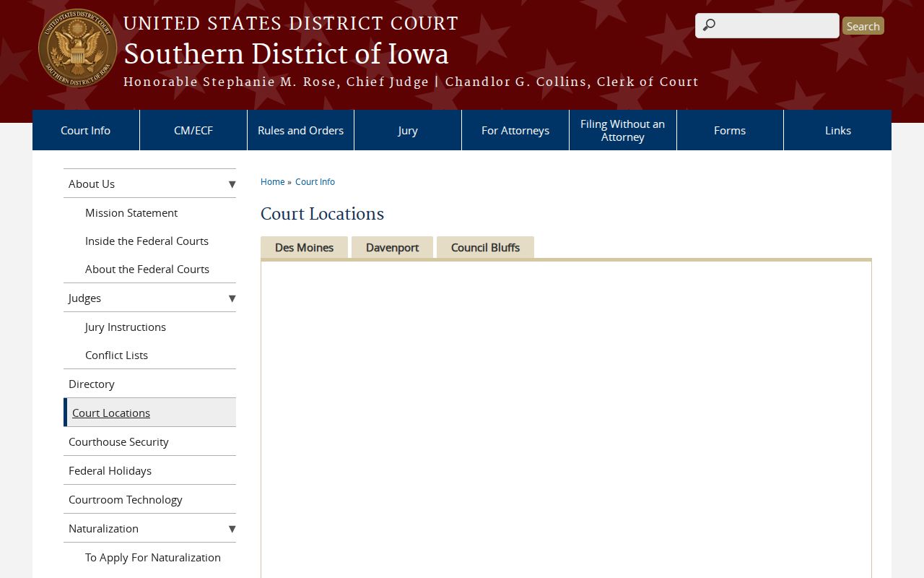Open the CM/ECF menu
The image size is (924, 578).
(x=193, y=130)
